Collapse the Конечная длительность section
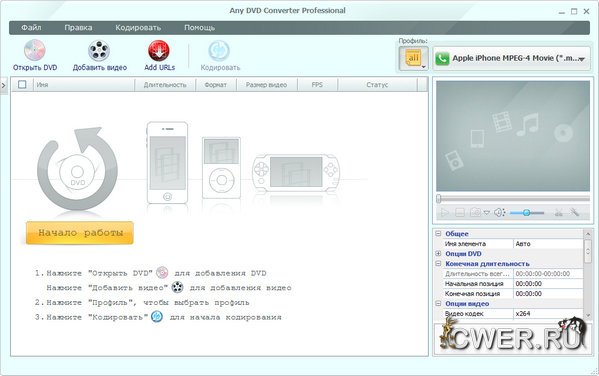This screenshot has height=376, width=599. (438, 263)
